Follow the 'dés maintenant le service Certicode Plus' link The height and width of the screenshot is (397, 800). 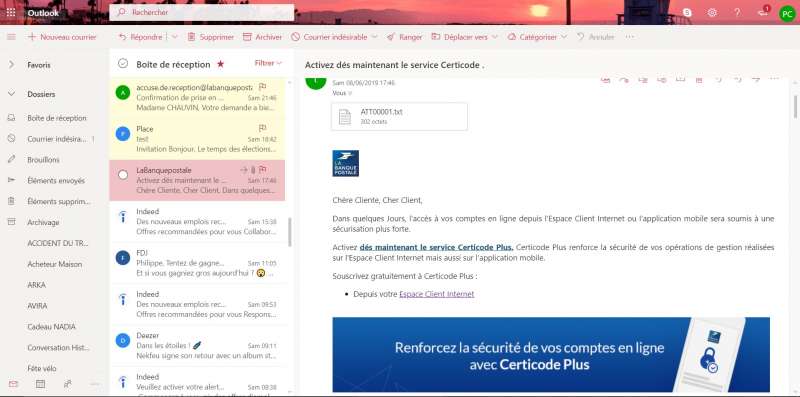436,247
